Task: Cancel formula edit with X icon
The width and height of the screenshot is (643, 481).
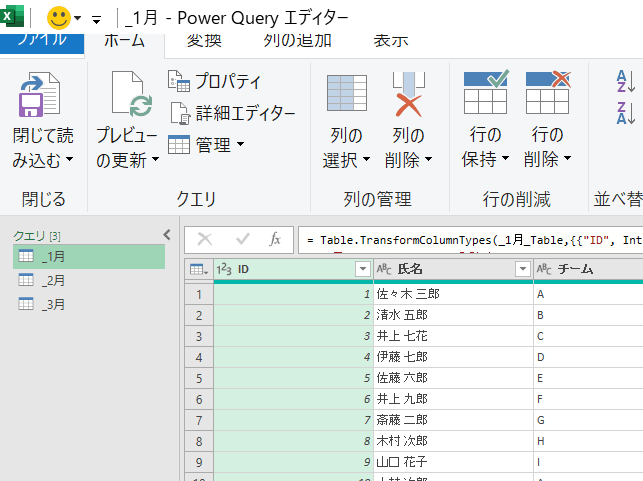Action: coord(205,239)
